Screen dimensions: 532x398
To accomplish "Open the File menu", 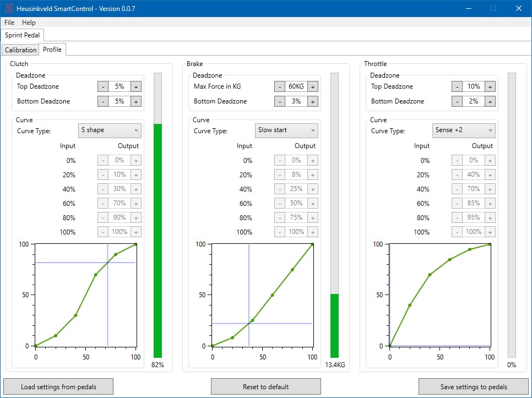I will (x=9, y=23).
